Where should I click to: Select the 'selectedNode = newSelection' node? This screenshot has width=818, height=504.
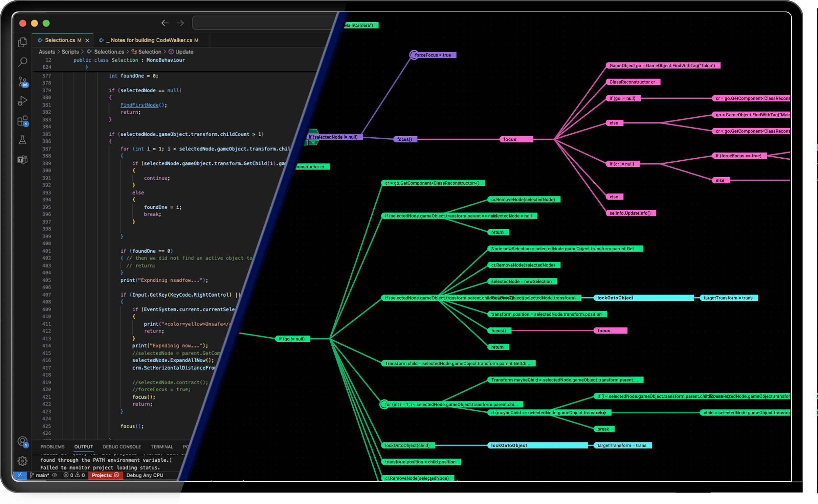522,281
